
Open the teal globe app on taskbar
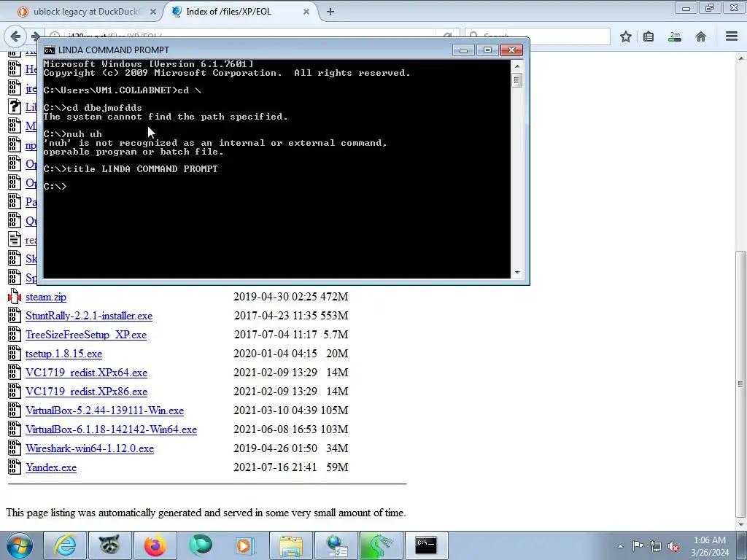click(200, 545)
